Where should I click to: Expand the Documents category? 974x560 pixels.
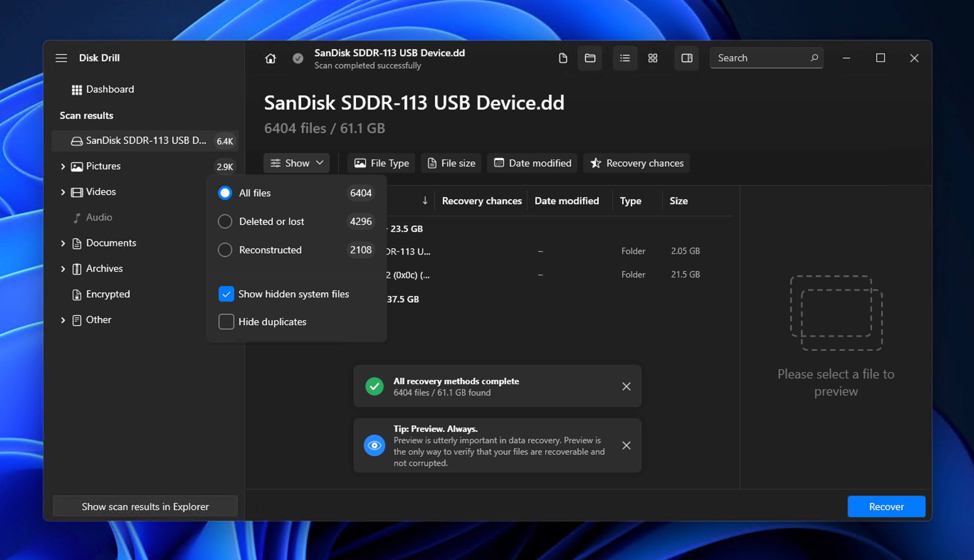pyautogui.click(x=63, y=243)
